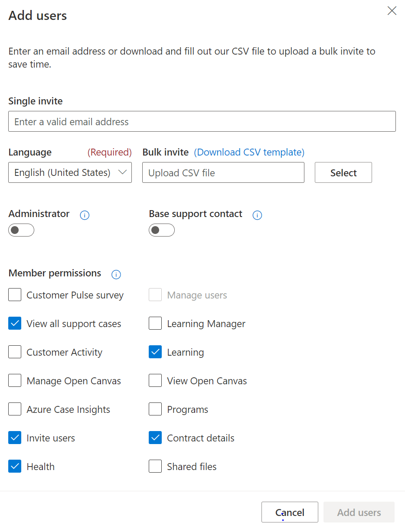Uncheck the Contract details checkbox
Screen dimensions: 405x532
pyautogui.click(x=155, y=438)
